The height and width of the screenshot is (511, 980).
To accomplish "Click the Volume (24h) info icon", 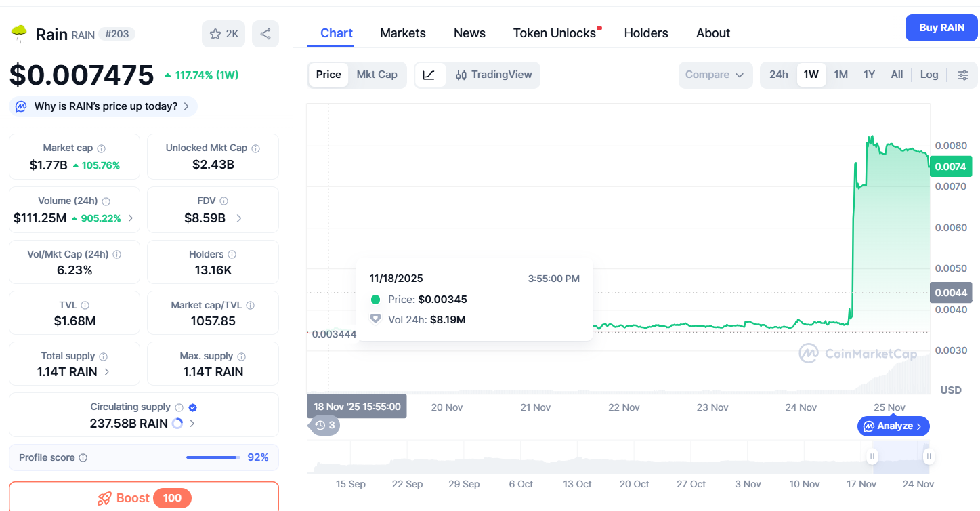I will click(106, 201).
